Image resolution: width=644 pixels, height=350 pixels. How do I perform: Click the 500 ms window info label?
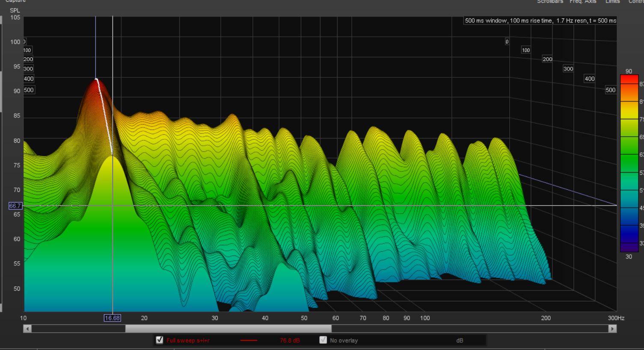(x=540, y=21)
